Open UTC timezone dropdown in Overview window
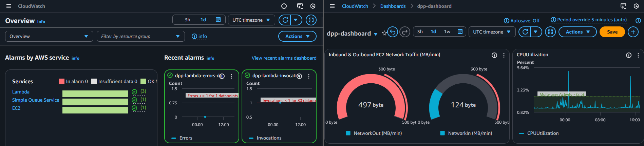This screenshot has height=146, width=644. pos(251,20)
